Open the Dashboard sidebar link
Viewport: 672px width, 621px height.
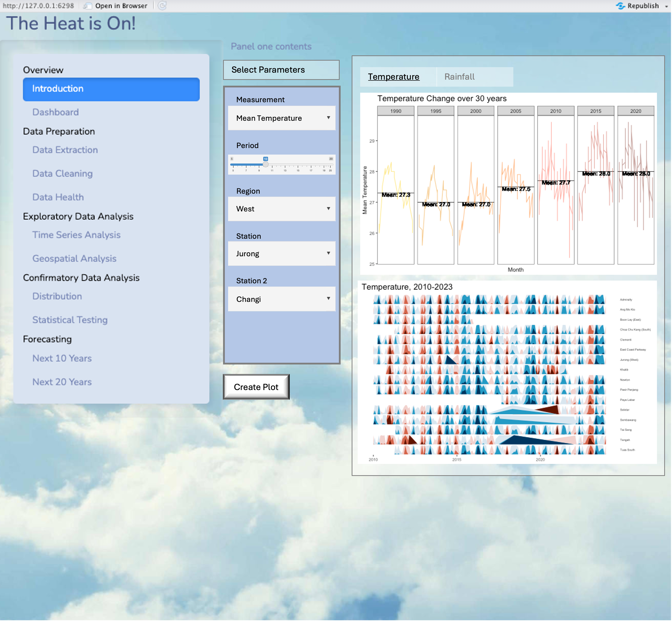pyautogui.click(x=55, y=112)
